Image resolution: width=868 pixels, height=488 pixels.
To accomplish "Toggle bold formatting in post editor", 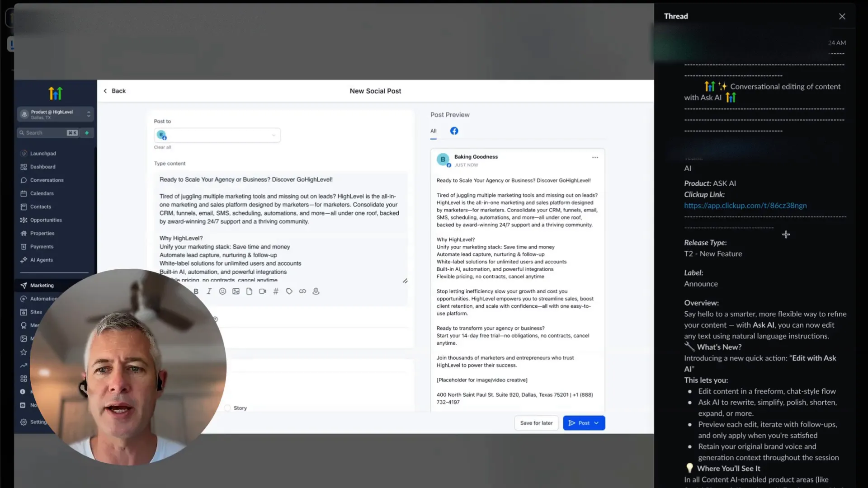I will (196, 291).
